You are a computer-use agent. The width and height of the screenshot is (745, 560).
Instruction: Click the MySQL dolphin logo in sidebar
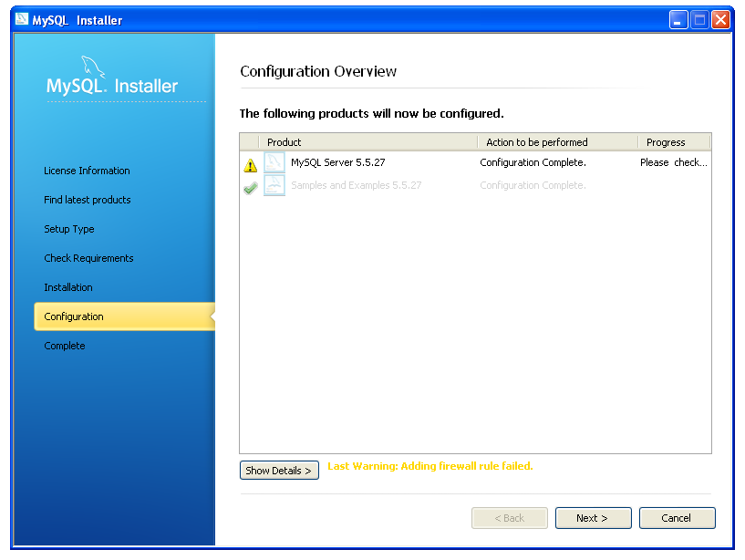click(x=92, y=67)
